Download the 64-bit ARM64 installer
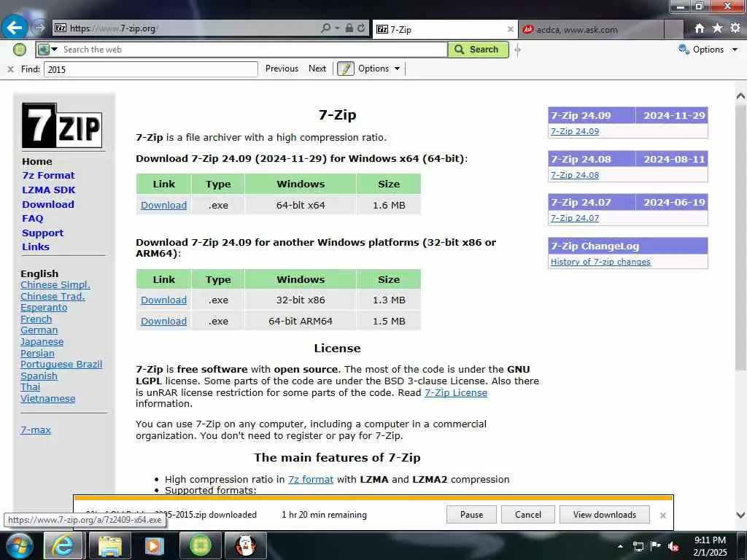This screenshot has height=560, width=747. coord(163,321)
